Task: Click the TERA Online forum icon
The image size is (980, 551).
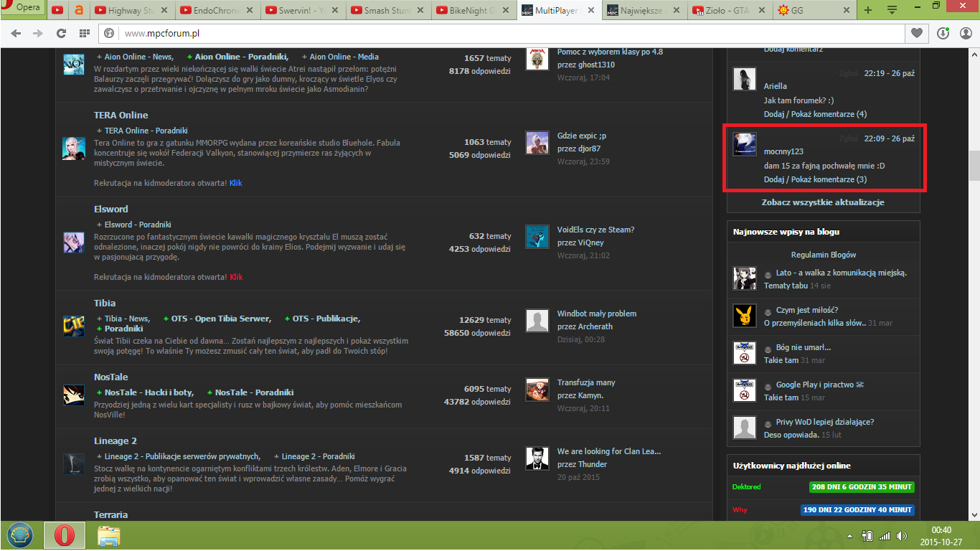Action: 74,147
